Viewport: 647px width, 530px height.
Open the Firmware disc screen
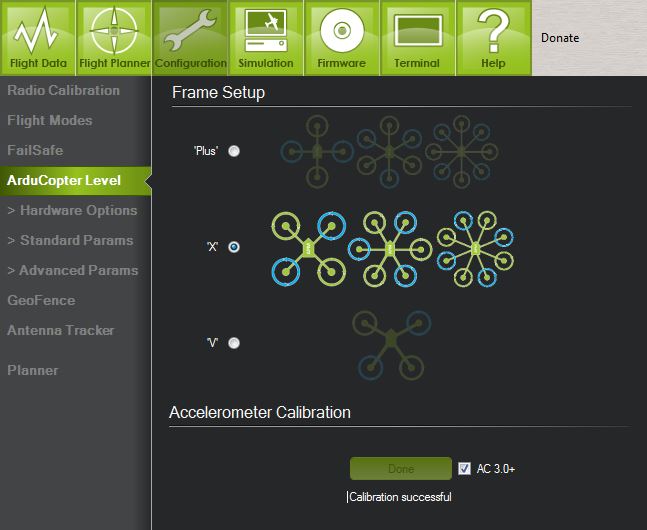click(x=342, y=38)
